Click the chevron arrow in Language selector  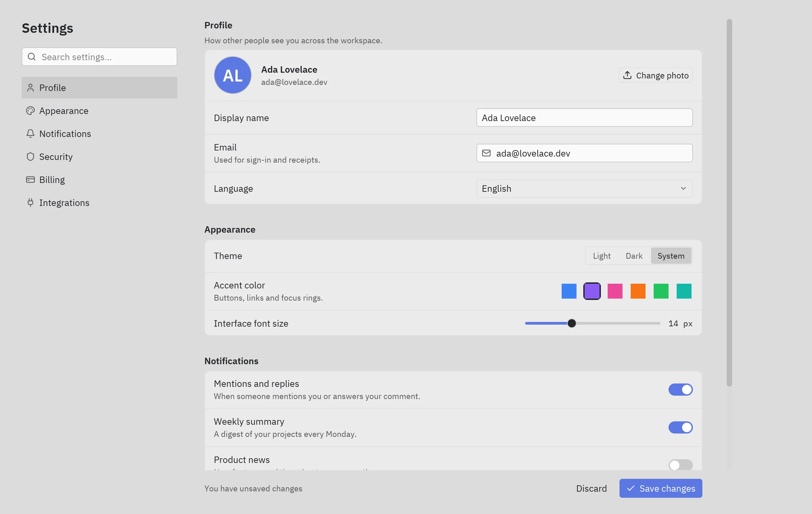683,188
